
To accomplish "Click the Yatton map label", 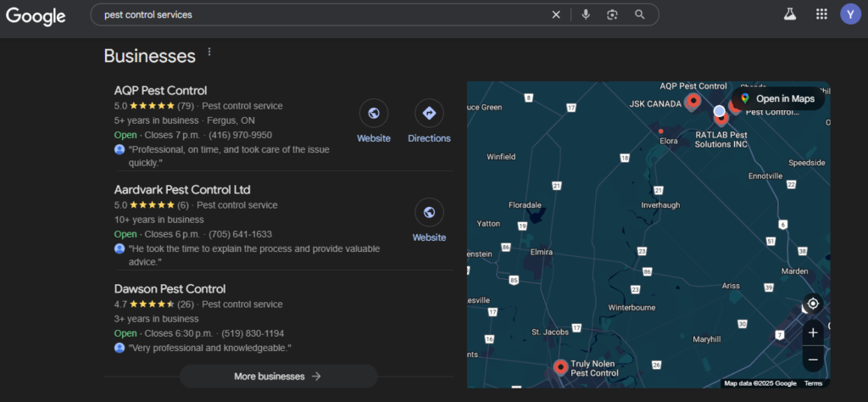I will click(x=488, y=224).
